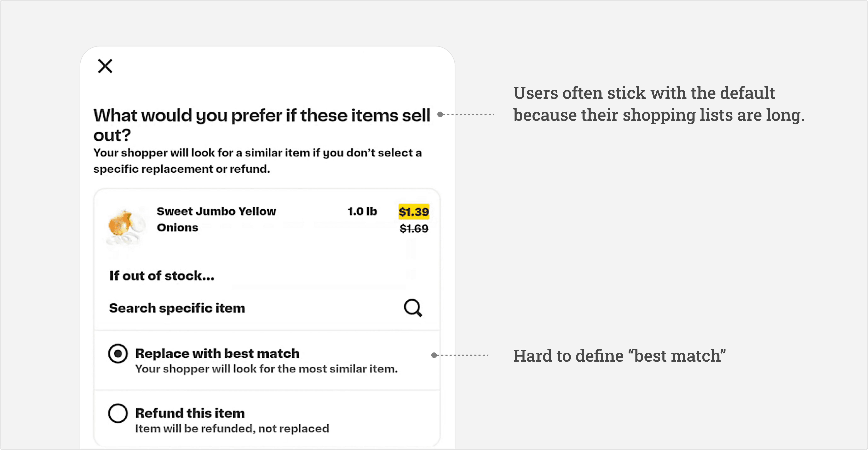
Task: Click the "Hard to define best match" annotation
Action: tap(619, 356)
